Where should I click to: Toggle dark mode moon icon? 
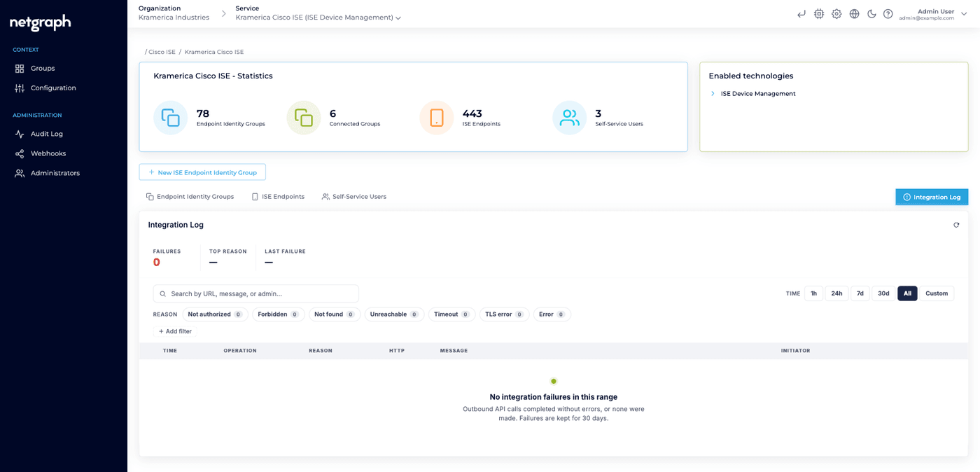coord(871,14)
